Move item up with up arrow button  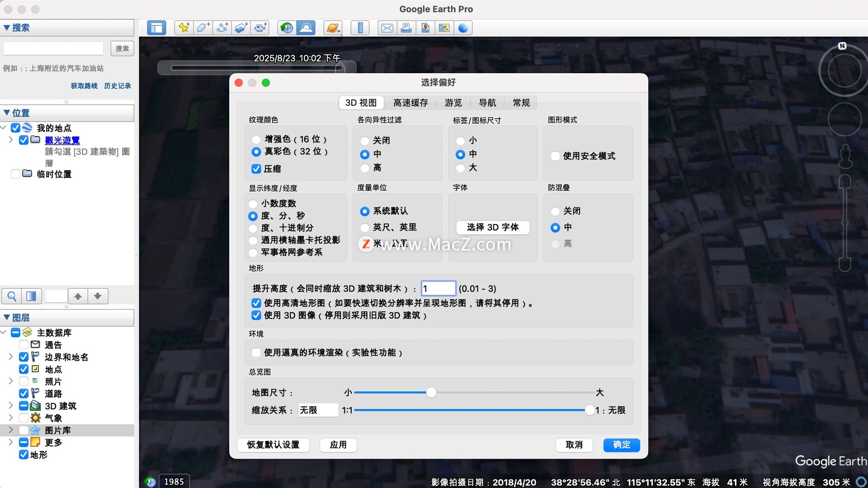[x=78, y=296]
